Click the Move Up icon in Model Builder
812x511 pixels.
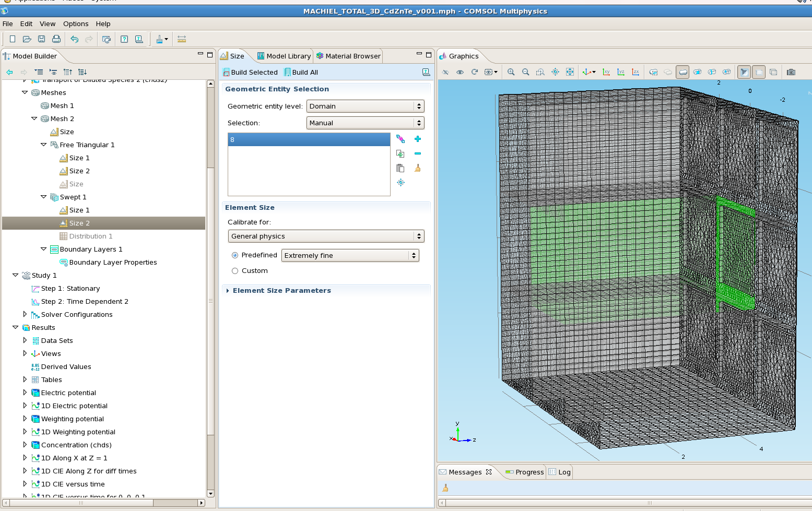click(x=68, y=72)
